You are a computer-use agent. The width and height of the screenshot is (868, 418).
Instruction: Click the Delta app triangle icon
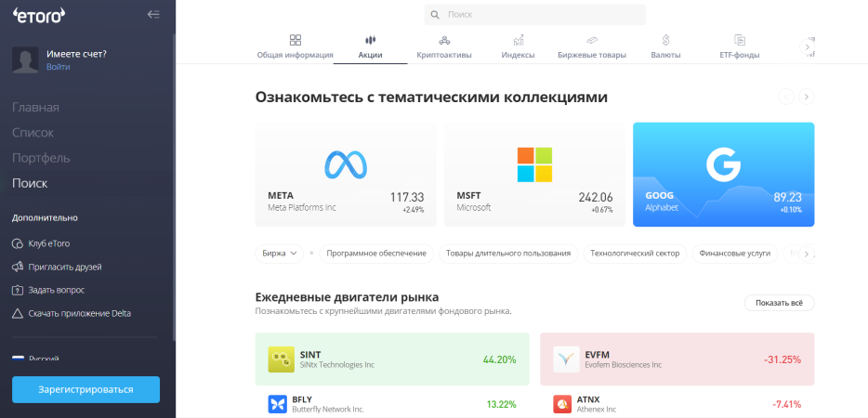tap(17, 313)
